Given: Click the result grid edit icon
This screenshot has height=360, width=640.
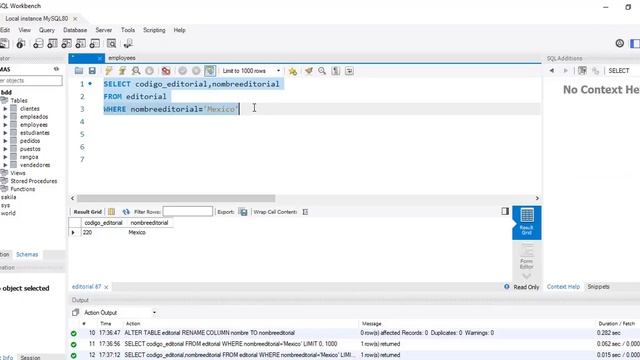Looking at the screenshot, I should tap(111, 212).
